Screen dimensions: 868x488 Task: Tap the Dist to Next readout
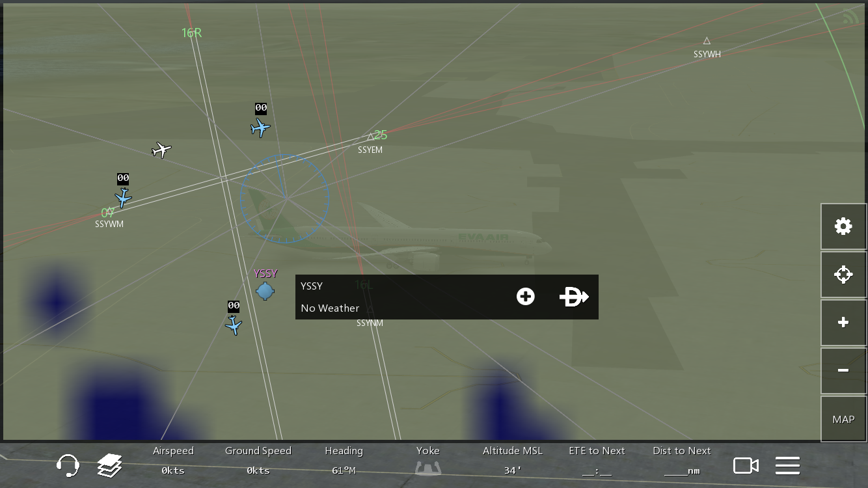682,461
